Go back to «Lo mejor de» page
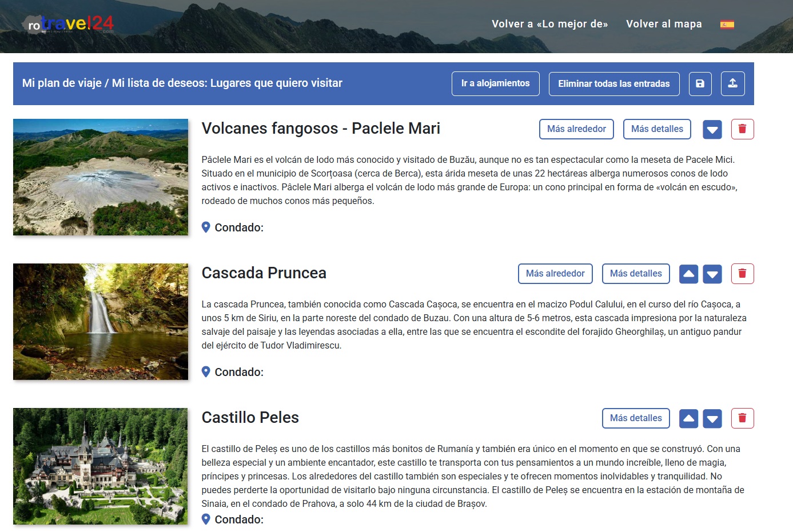The image size is (793, 532). click(x=549, y=24)
